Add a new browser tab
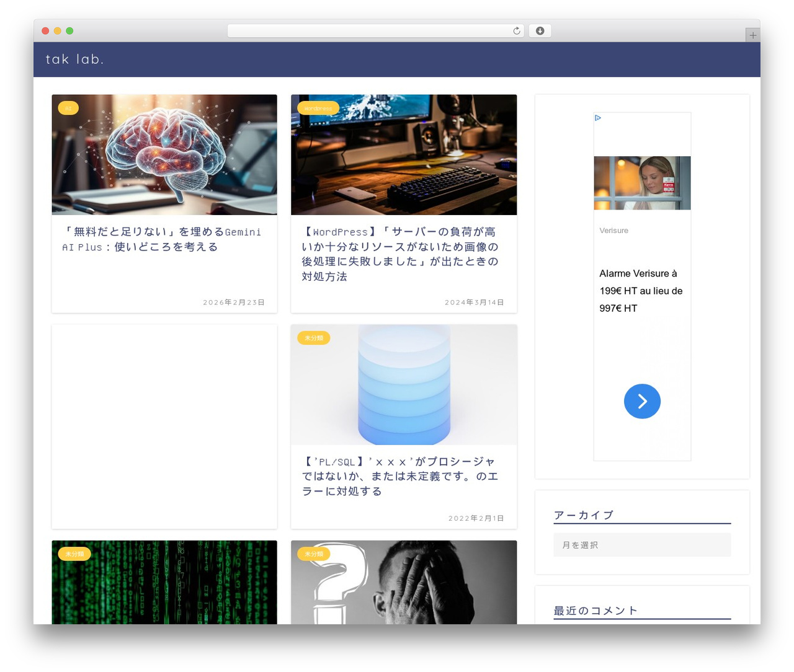This screenshot has width=794, height=672. coord(752,35)
